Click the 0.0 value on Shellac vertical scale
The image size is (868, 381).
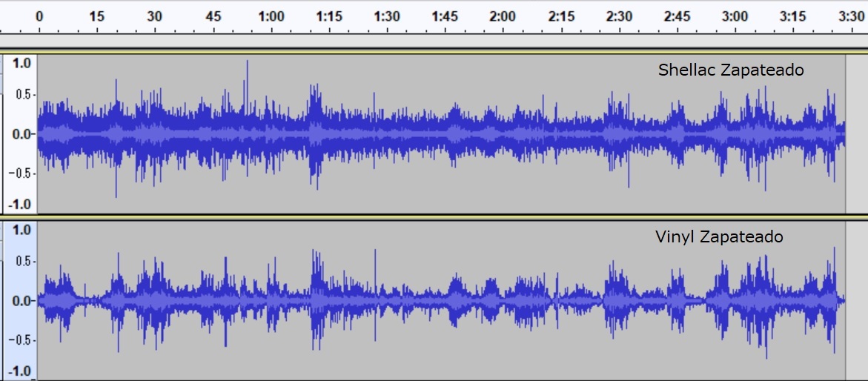(22, 134)
